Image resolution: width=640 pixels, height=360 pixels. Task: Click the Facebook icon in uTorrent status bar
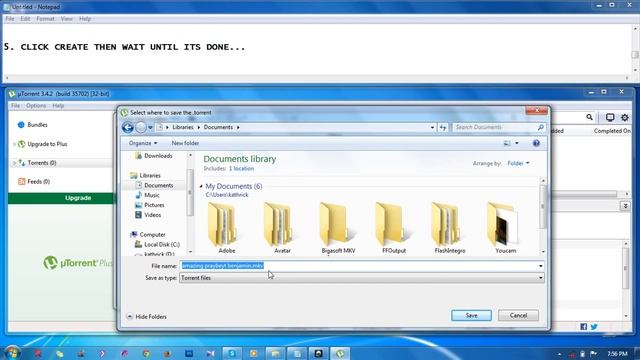[584, 327]
